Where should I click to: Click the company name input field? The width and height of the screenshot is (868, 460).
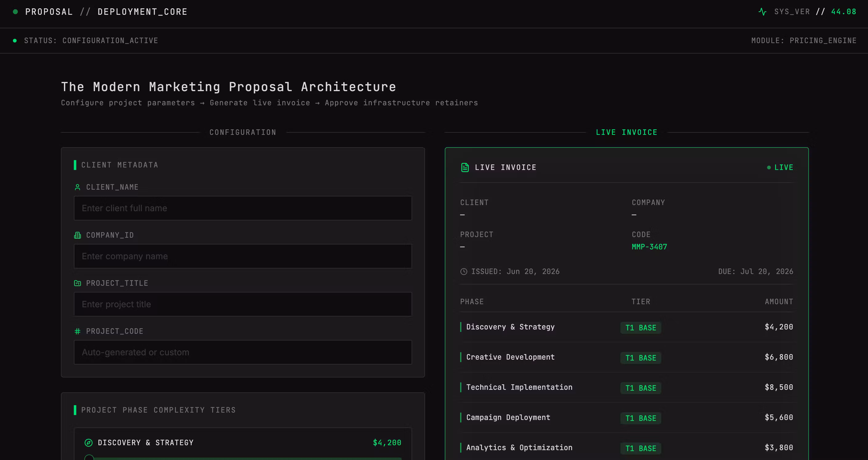[243, 256]
